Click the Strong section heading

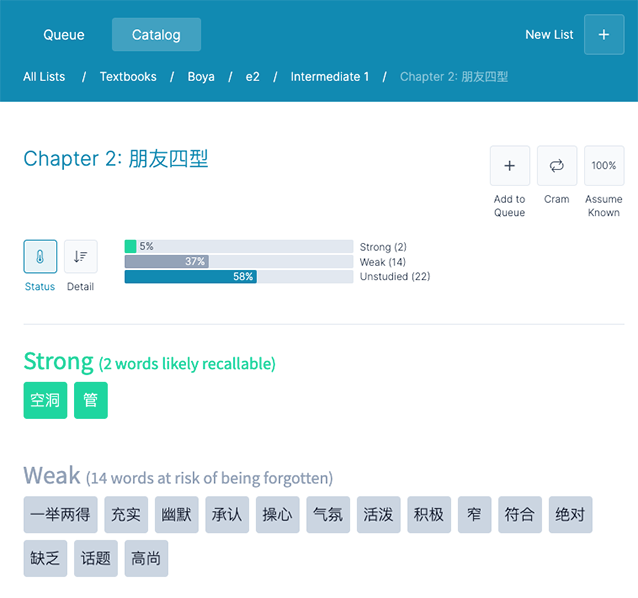pyautogui.click(x=150, y=362)
